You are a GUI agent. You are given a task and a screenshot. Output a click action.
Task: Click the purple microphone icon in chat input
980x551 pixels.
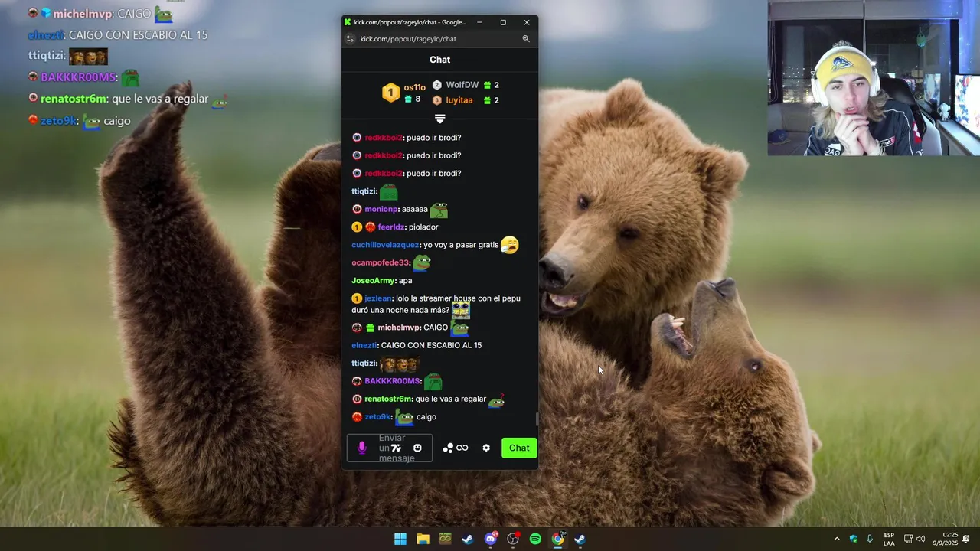coord(362,448)
